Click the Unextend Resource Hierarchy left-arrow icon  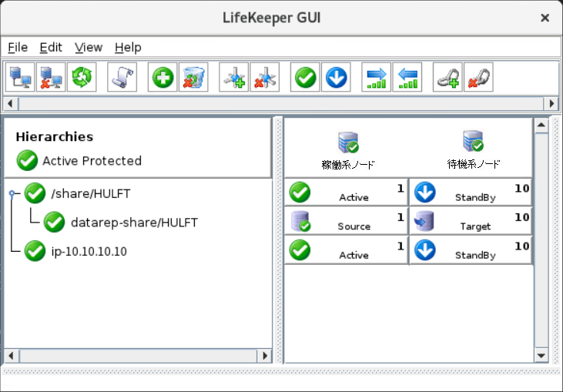(x=407, y=77)
